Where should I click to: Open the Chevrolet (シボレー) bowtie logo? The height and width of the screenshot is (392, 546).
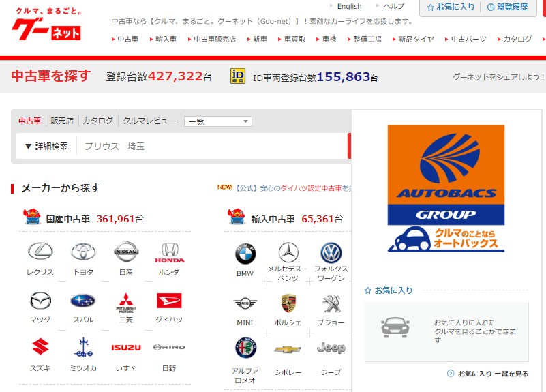pyautogui.click(x=288, y=349)
